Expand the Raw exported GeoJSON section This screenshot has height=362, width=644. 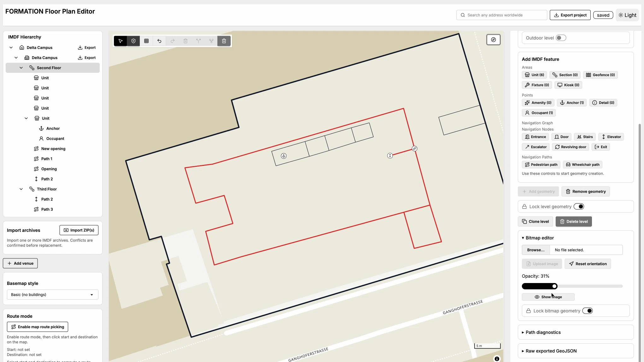click(549, 351)
